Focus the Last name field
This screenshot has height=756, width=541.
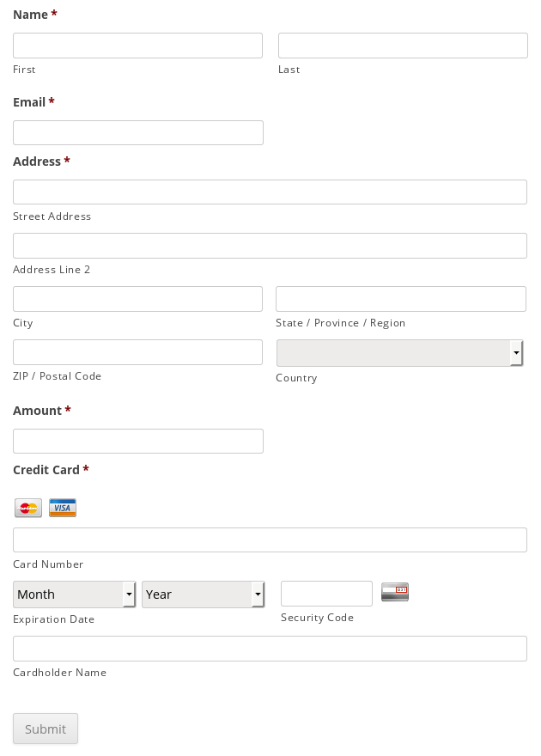coord(403,46)
